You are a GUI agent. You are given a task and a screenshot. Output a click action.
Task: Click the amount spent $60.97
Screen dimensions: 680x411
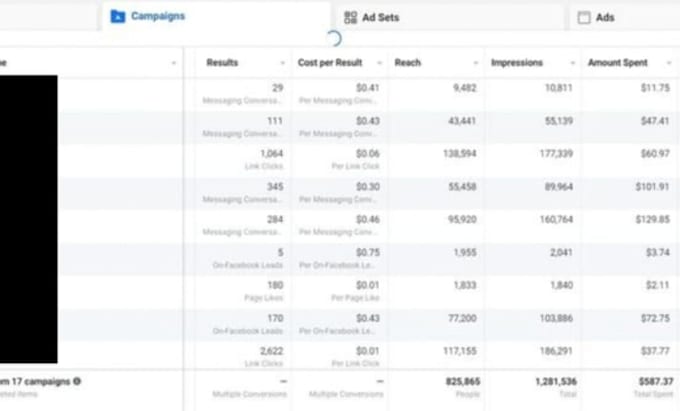655,153
